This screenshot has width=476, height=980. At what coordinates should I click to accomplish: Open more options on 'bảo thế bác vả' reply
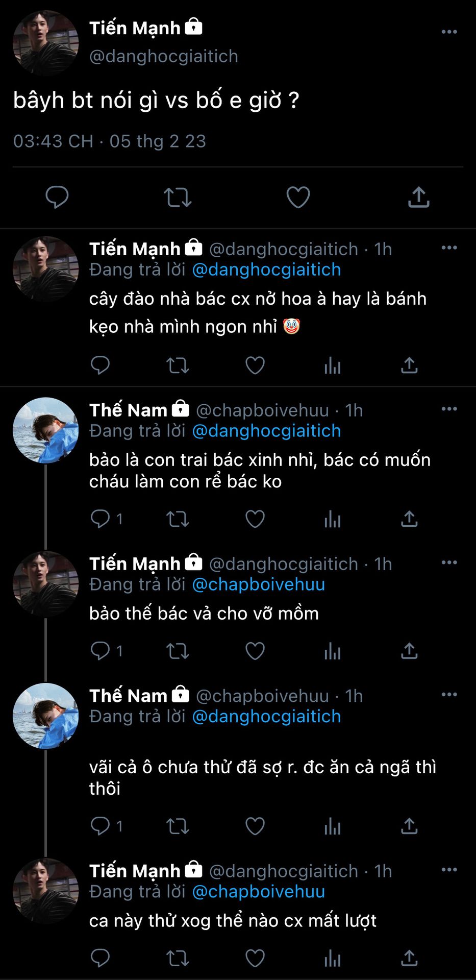[x=449, y=562]
